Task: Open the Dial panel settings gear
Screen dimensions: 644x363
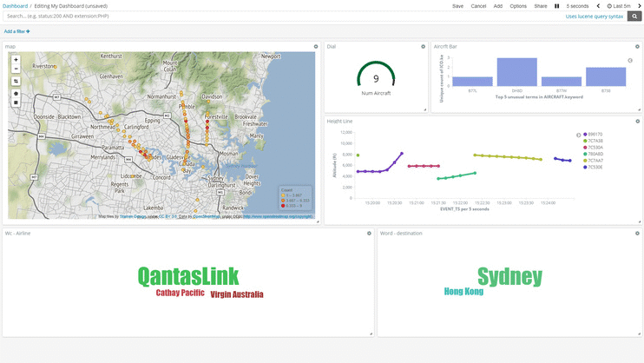Action: 423,46
